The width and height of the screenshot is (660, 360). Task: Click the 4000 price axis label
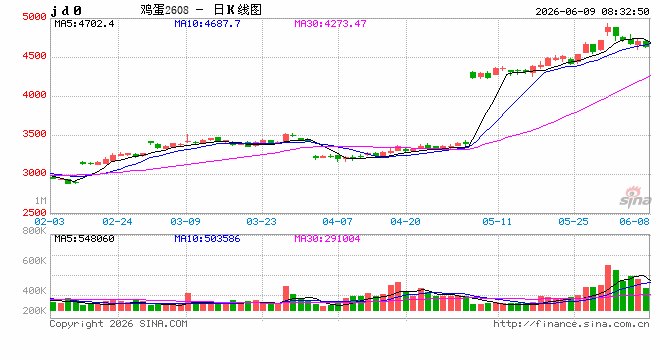34,95
